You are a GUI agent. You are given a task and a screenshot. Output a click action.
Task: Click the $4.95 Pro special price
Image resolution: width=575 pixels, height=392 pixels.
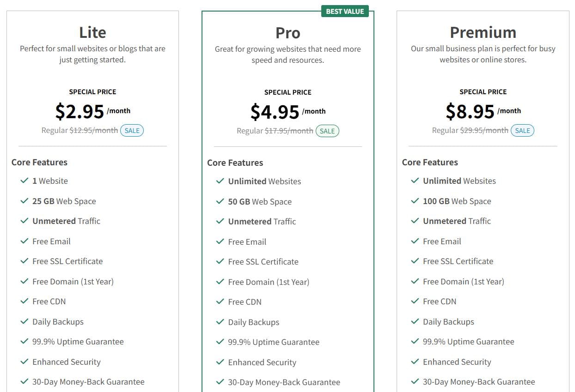point(275,112)
